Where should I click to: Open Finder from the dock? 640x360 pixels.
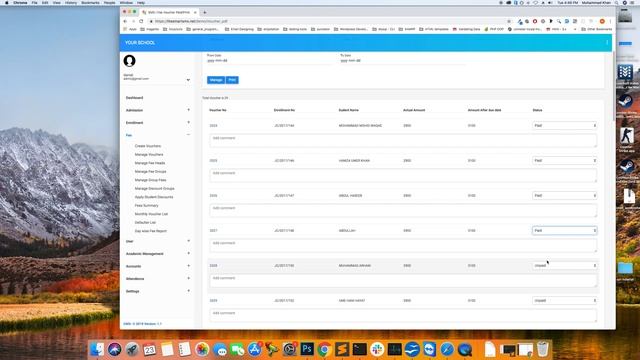pos(97,349)
